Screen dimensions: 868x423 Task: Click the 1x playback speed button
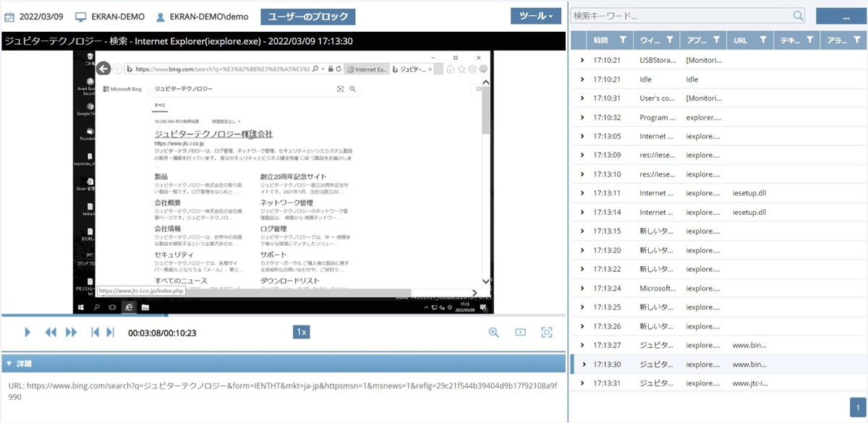(x=302, y=332)
